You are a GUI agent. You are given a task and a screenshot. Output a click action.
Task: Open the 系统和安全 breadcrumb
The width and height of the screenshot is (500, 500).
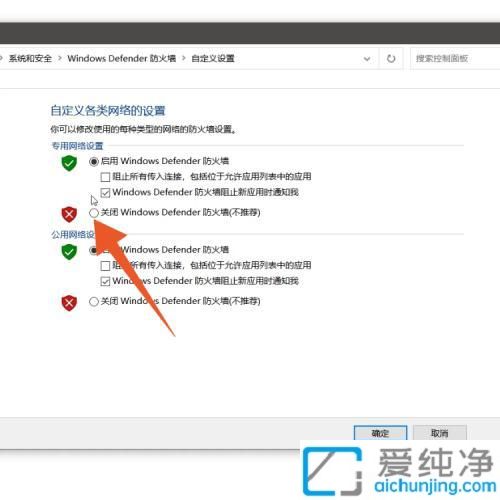point(30,59)
